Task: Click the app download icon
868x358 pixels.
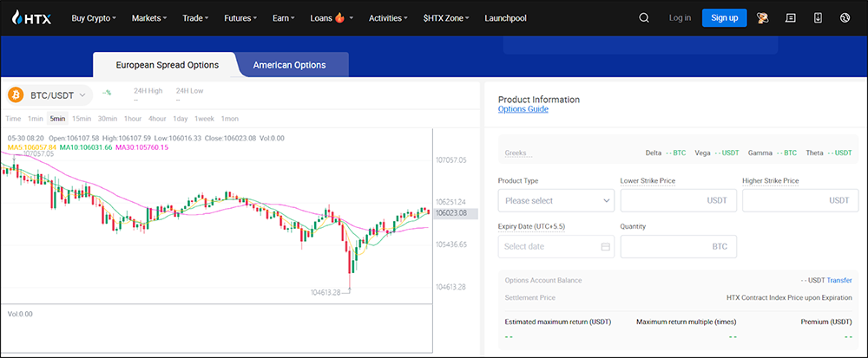Action: pos(818,17)
